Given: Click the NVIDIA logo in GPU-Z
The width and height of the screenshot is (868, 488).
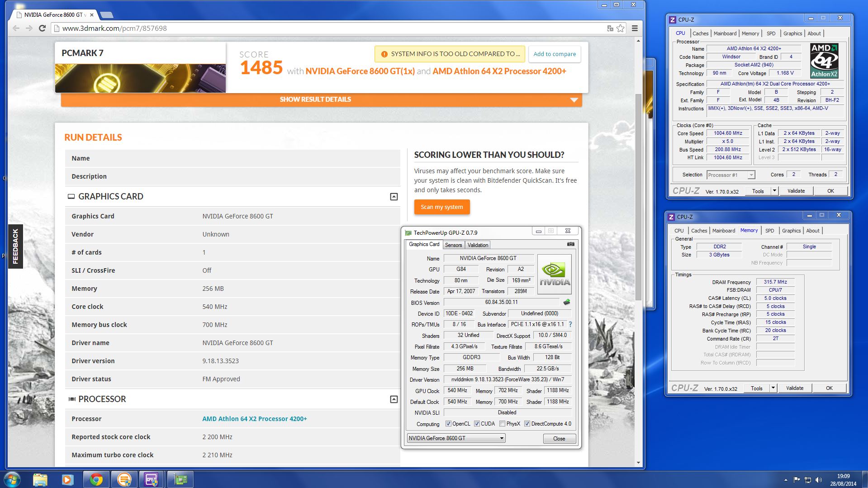Looking at the screenshot, I should [555, 274].
